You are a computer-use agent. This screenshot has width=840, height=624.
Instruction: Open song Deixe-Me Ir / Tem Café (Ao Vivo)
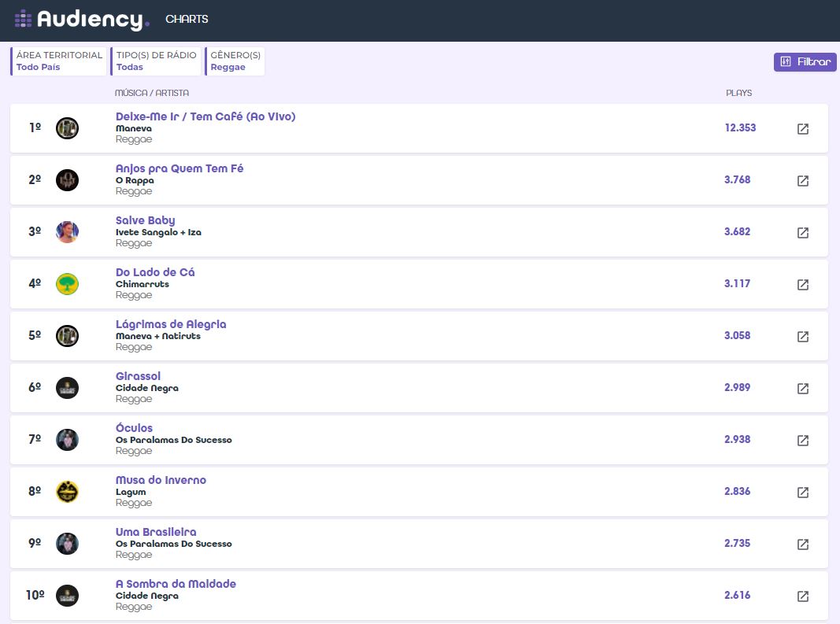(205, 116)
